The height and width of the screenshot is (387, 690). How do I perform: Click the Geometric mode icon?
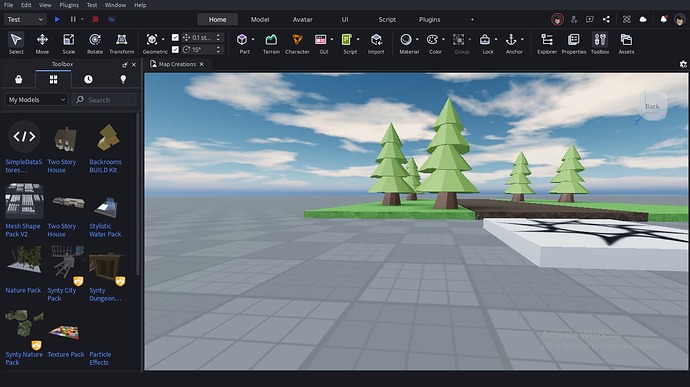[152, 40]
